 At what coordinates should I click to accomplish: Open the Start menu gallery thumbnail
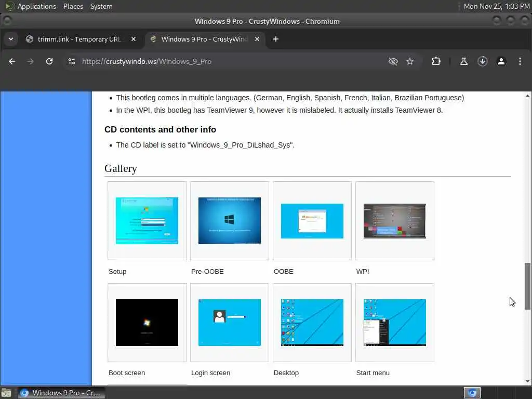[395, 322]
